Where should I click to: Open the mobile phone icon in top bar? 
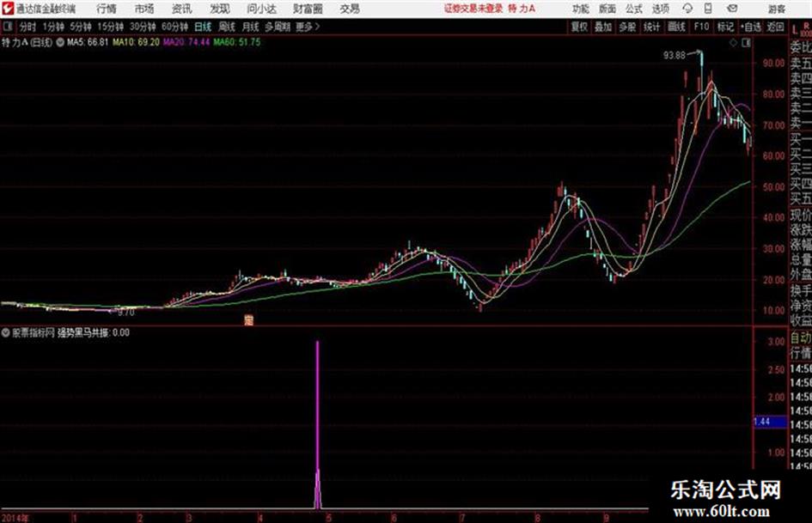click(x=708, y=9)
